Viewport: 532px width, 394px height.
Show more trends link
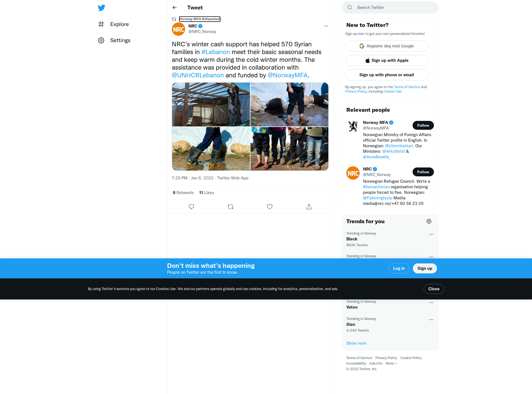click(x=356, y=343)
